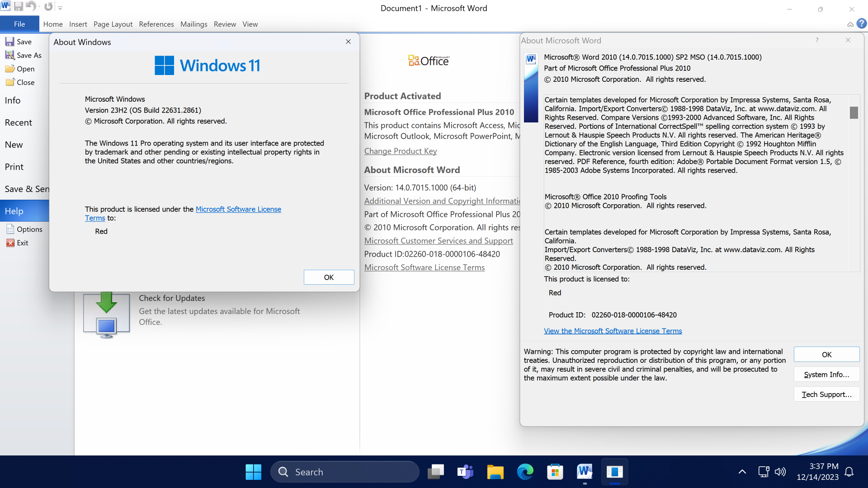Screen dimensions: 868x488
Task: Expand the Customize Quick Access Toolbar arrow
Action: tap(61, 8)
